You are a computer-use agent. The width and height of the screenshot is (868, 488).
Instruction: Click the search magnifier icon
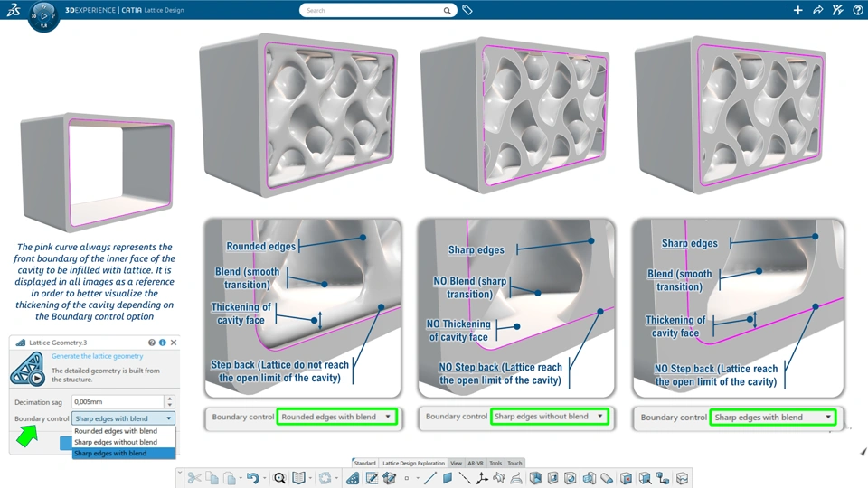point(447,11)
